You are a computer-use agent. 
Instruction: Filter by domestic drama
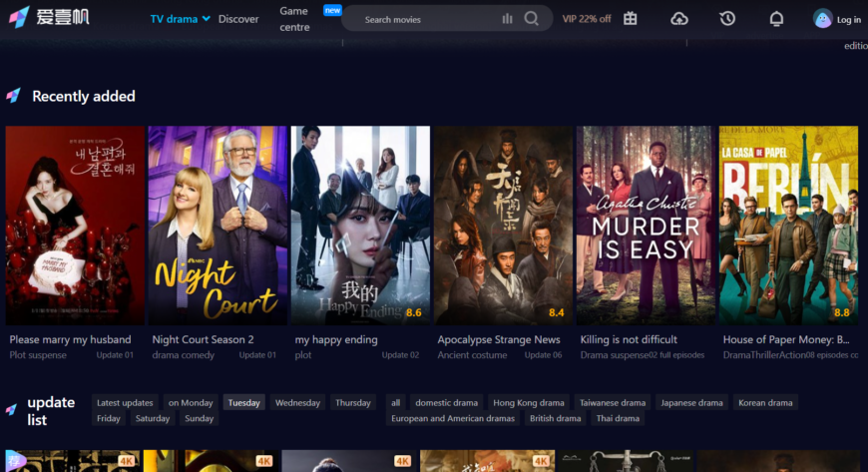click(x=446, y=403)
